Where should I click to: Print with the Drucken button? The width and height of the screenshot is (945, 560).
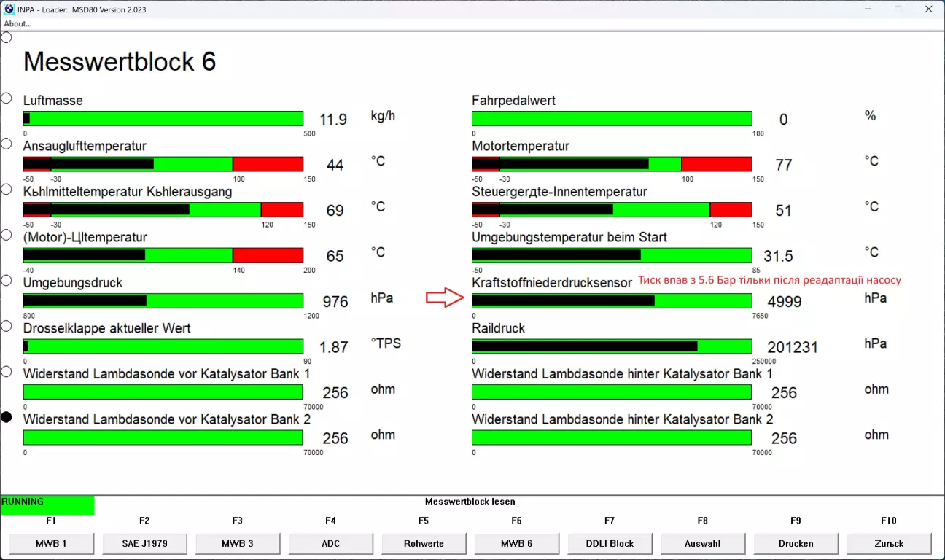click(796, 543)
